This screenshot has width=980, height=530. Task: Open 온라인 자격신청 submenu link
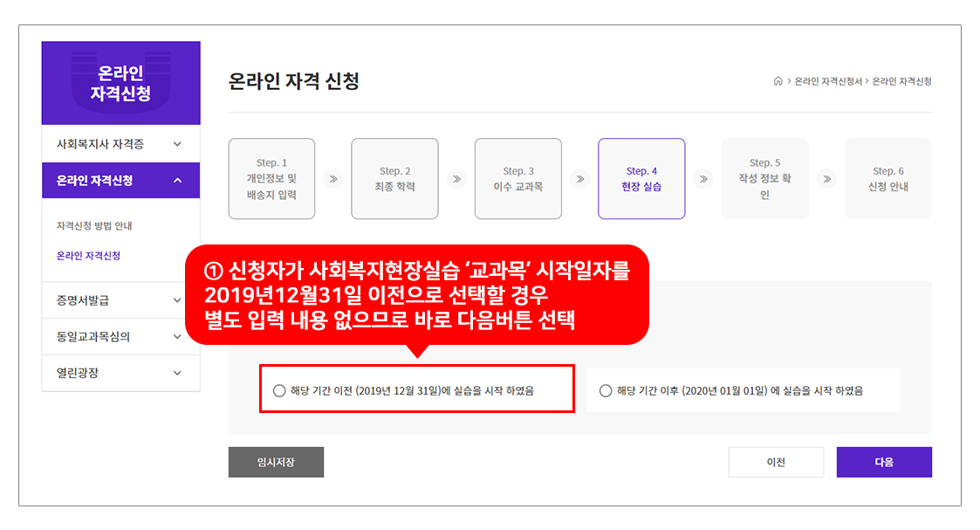[88, 256]
